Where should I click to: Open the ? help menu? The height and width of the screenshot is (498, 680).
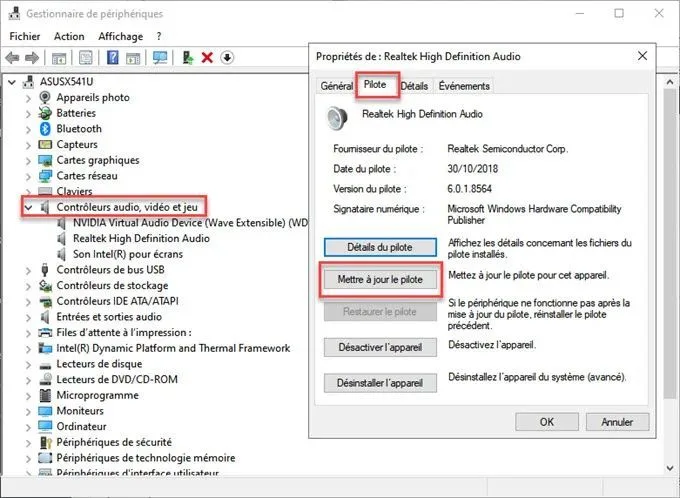click(x=159, y=36)
